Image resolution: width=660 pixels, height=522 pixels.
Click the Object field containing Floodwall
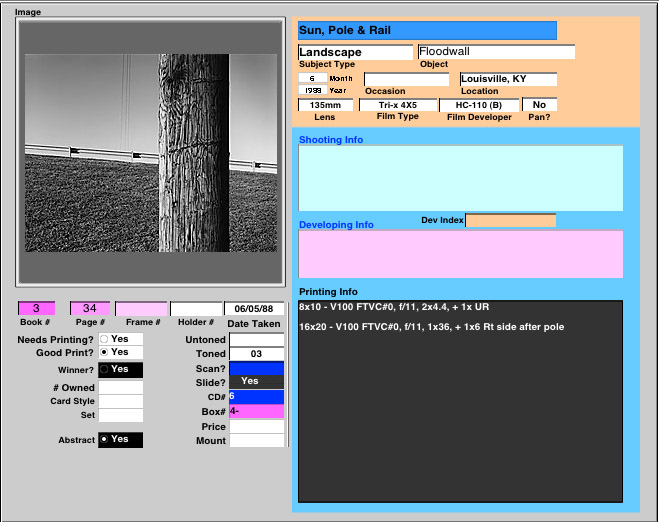tap(496, 51)
